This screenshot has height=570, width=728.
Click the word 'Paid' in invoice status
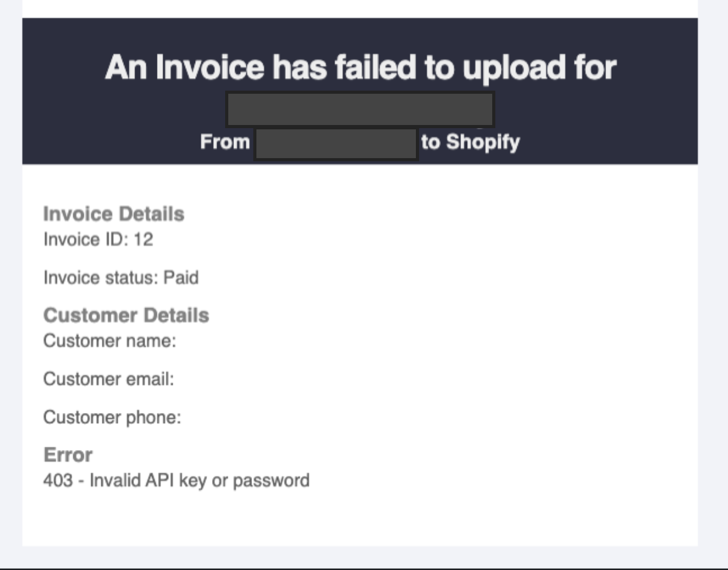(181, 277)
